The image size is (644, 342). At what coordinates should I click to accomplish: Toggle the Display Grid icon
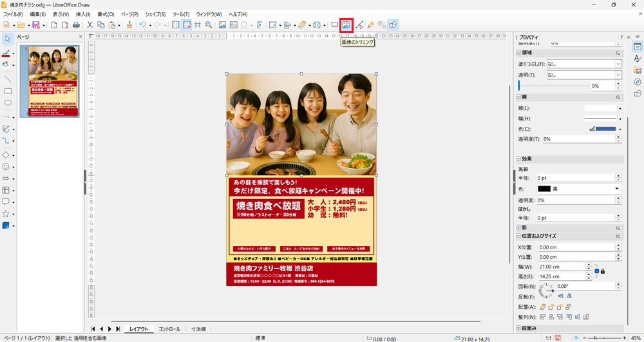click(175, 25)
